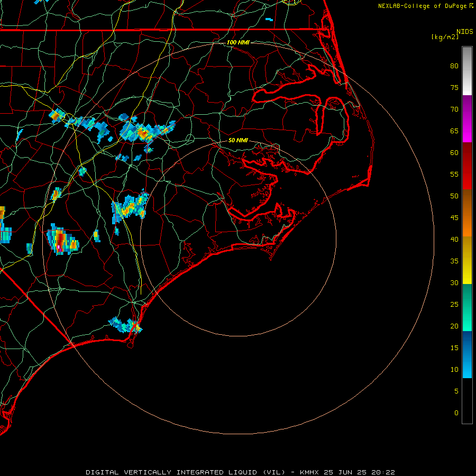This screenshot has height=476, width=476.
Task: Click the 20 value on the color scale
Action: tap(454, 326)
